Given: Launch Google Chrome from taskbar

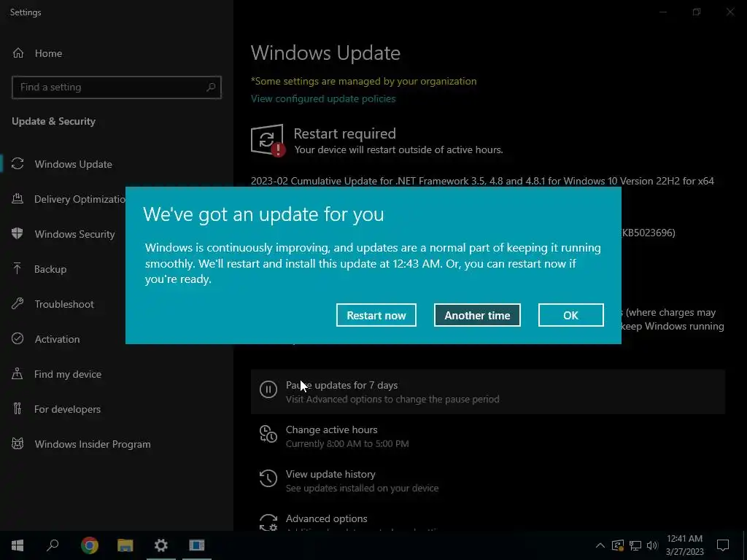Looking at the screenshot, I should click(x=90, y=545).
